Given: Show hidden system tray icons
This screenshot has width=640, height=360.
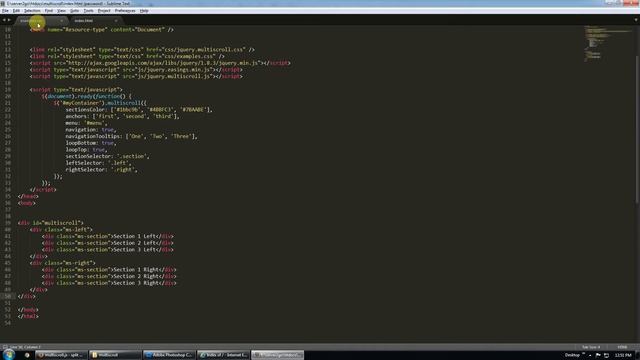Looking at the screenshot, I should 590,355.
